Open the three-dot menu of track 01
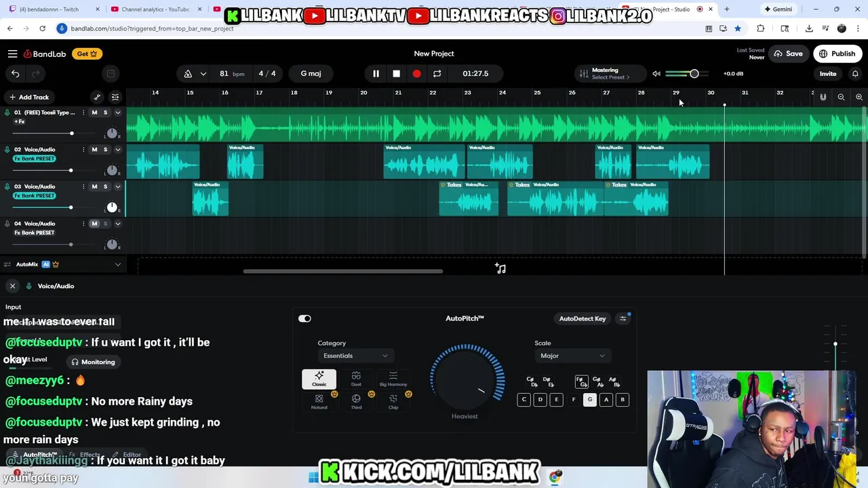 click(83, 113)
